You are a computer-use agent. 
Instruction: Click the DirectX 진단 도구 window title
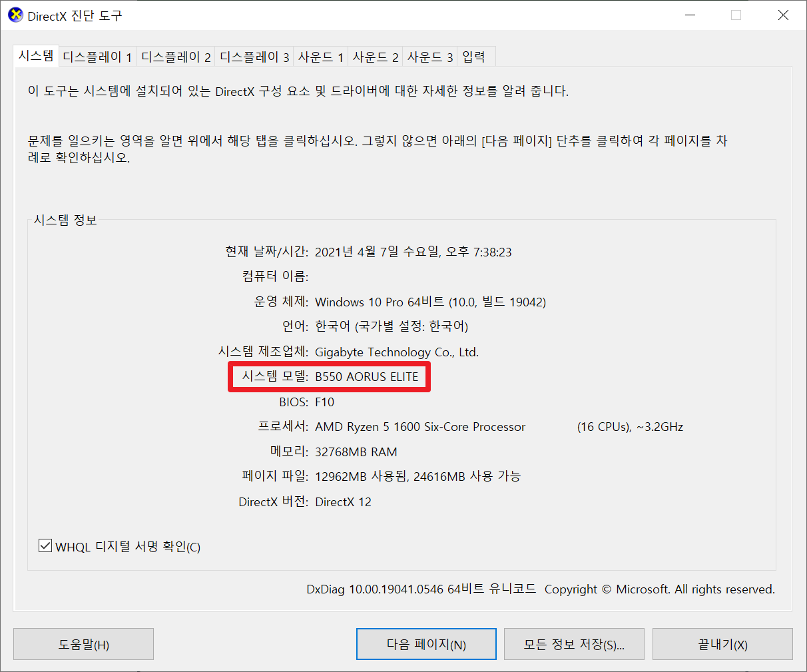tap(75, 15)
